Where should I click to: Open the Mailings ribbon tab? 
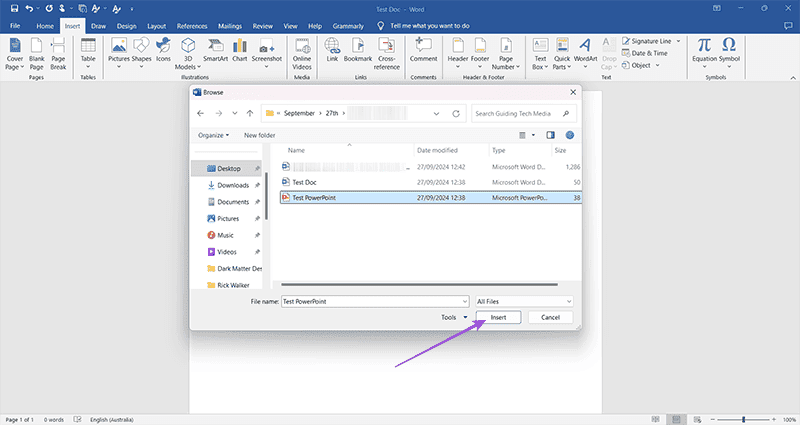[x=230, y=24]
